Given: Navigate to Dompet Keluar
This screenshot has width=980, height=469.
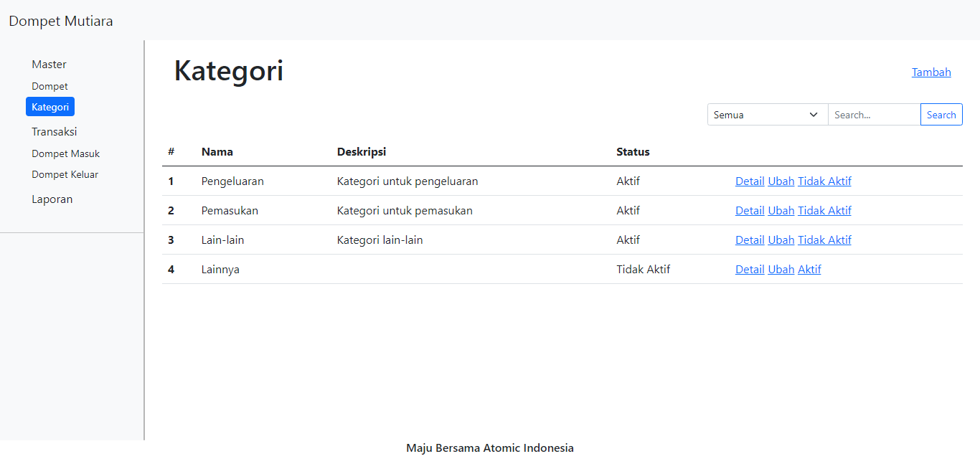Looking at the screenshot, I should [x=65, y=174].
